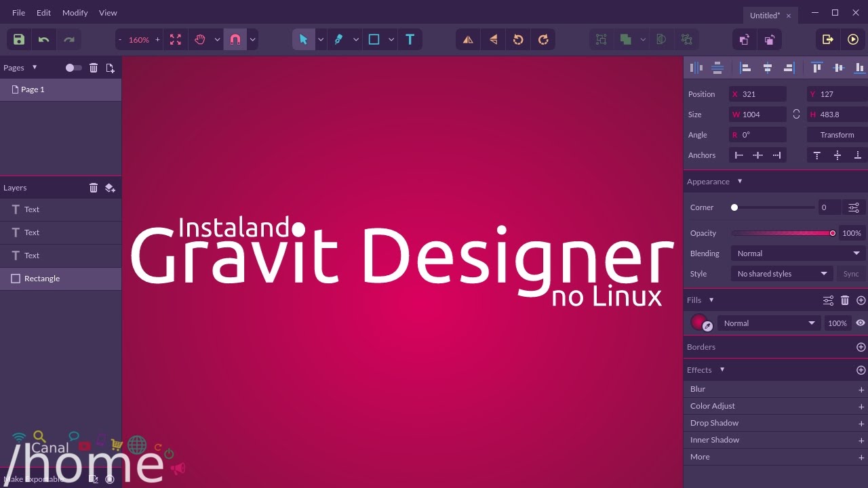Align selected objects to the left
The image size is (868, 488).
click(745, 67)
